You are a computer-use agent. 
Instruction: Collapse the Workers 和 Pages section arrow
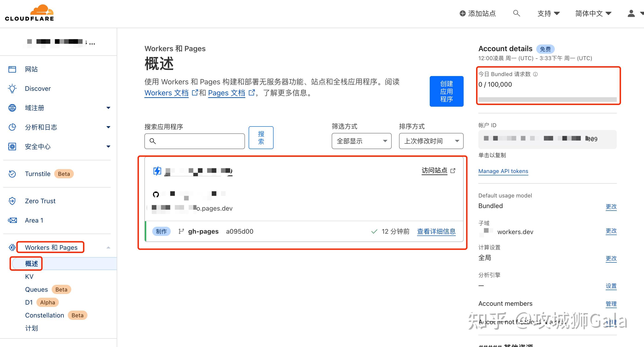(x=108, y=247)
